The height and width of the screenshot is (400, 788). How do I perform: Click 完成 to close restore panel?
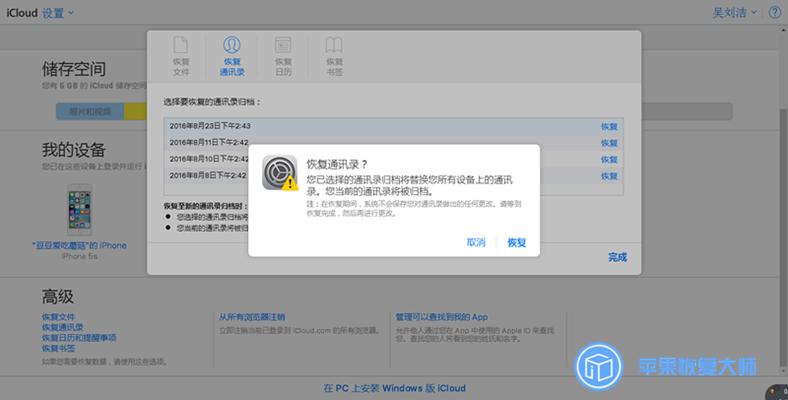pos(617,257)
